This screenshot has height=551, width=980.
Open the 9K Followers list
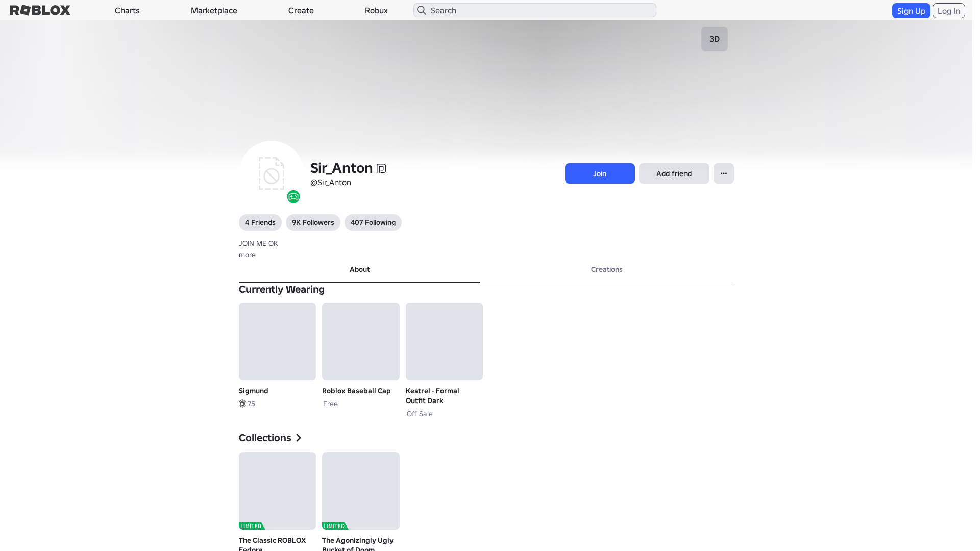click(313, 222)
